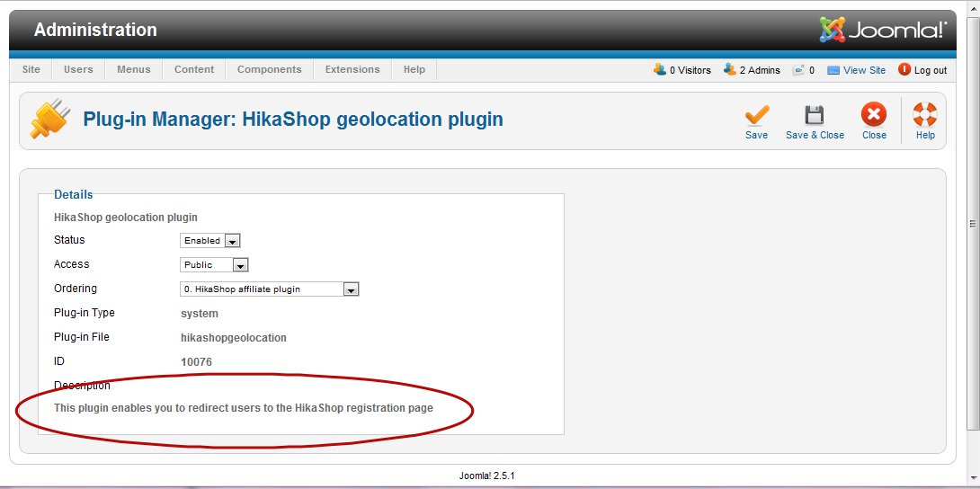Image resolution: width=980 pixels, height=489 pixels.
Task: Click the Ordering field label
Action: (76, 289)
